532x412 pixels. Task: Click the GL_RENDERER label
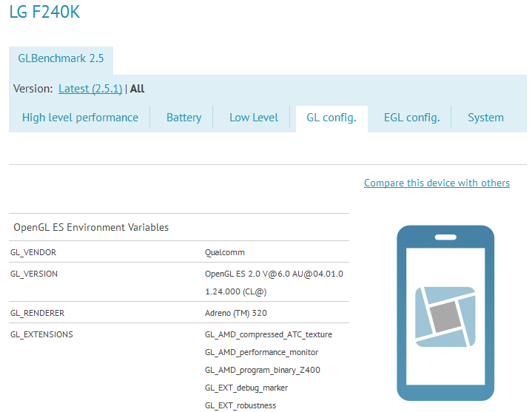coord(37,313)
